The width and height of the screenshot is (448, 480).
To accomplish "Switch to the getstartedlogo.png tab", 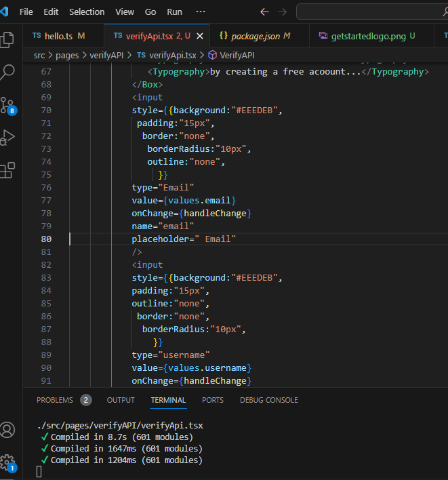I will pyautogui.click(x=371, y=36).
